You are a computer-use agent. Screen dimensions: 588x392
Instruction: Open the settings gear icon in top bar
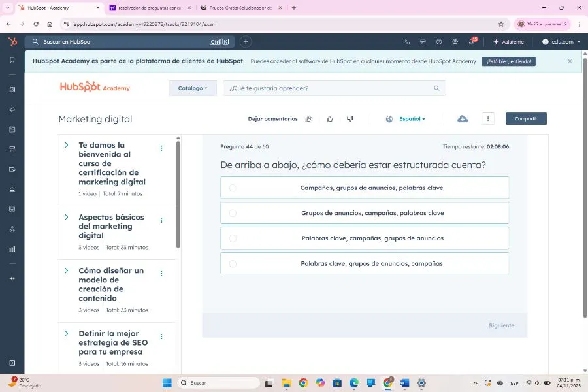(x=455, y=42)
